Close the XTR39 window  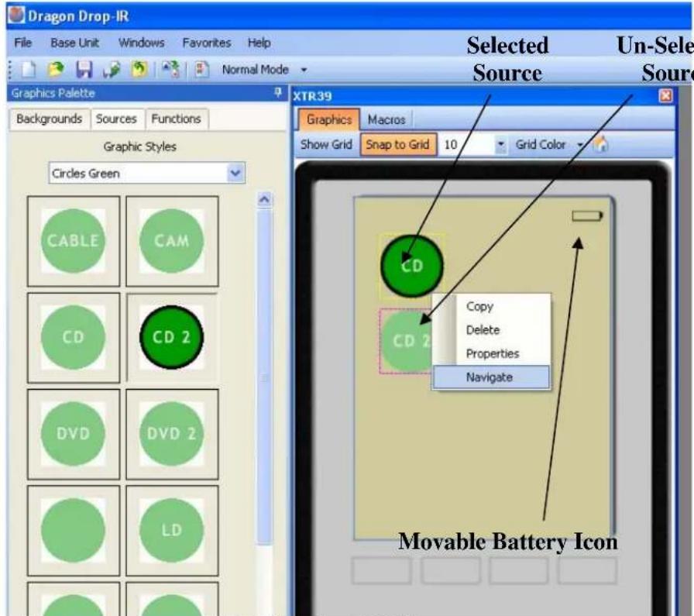tap(665, 95)
